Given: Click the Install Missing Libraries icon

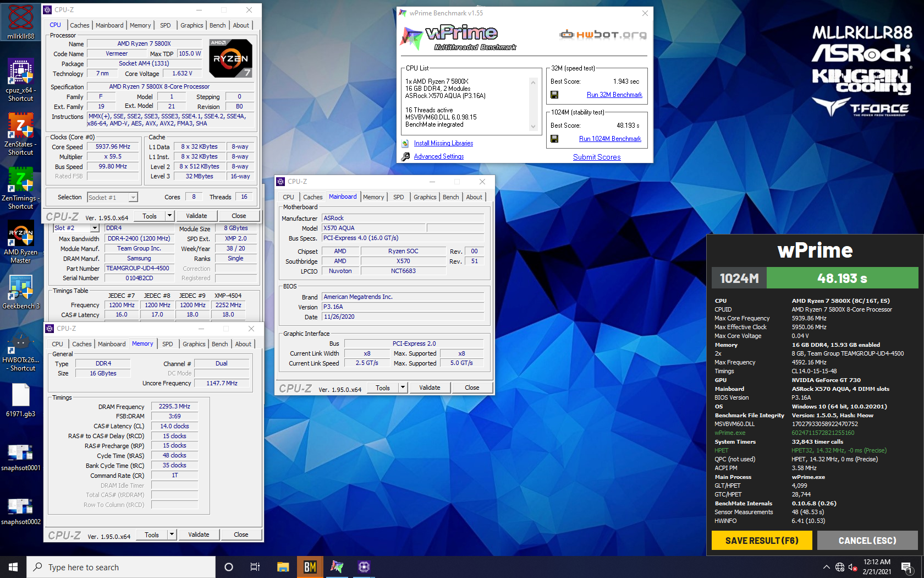Looking at the screenshot, I should [405, 143].
